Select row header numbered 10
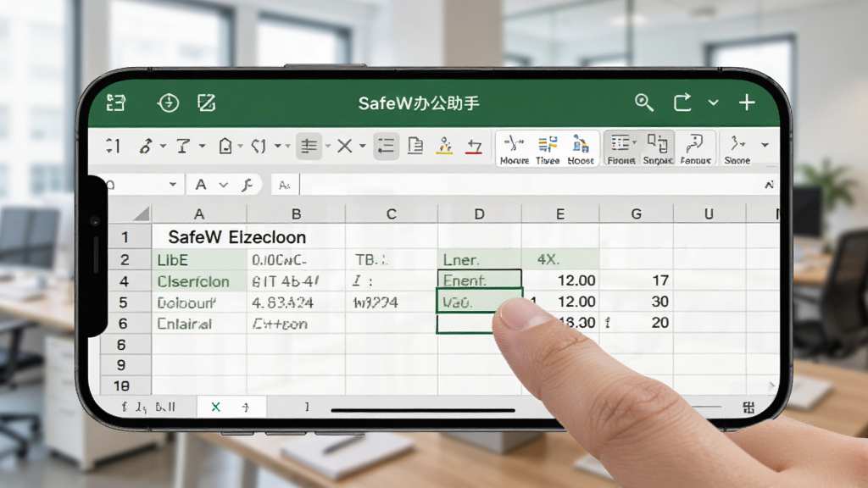The image size is (868, 488). point(123,385)
